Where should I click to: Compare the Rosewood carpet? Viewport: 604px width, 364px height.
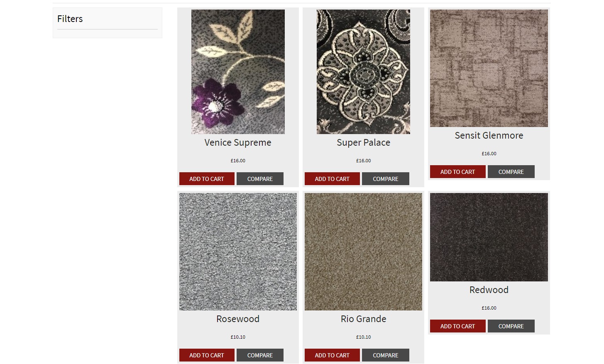pyautogui.click(x=260, y=355)
